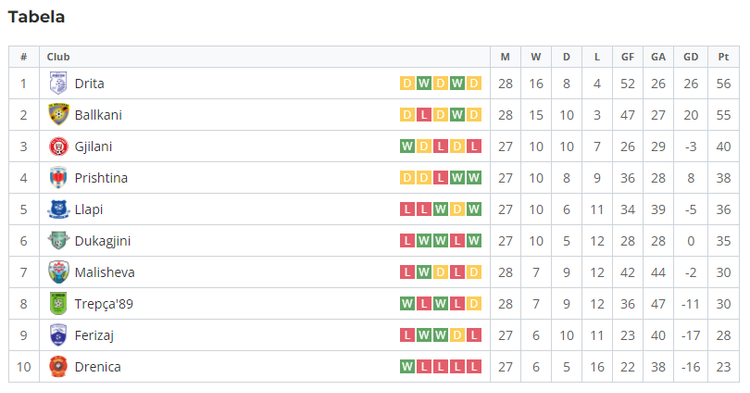This screenshot has width=750, height=393.
Task: Click the Club column header
Action: click(x=58, y=57)
